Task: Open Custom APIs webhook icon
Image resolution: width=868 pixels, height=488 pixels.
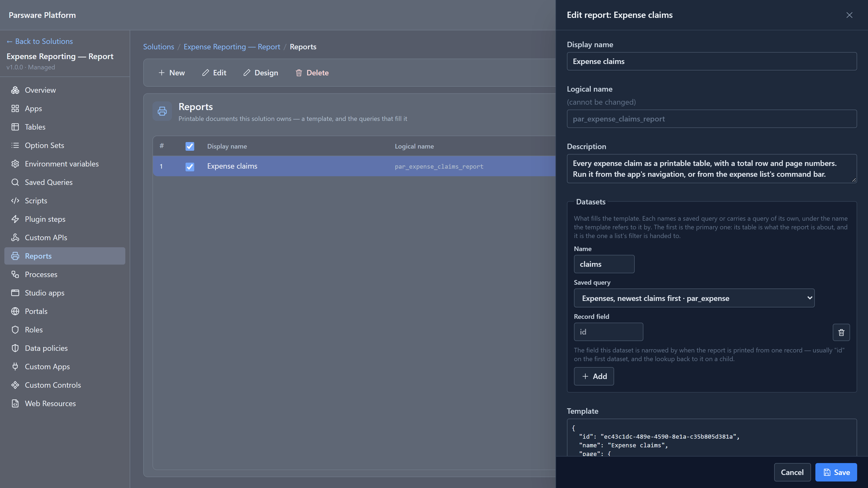Action: [15, 237]
